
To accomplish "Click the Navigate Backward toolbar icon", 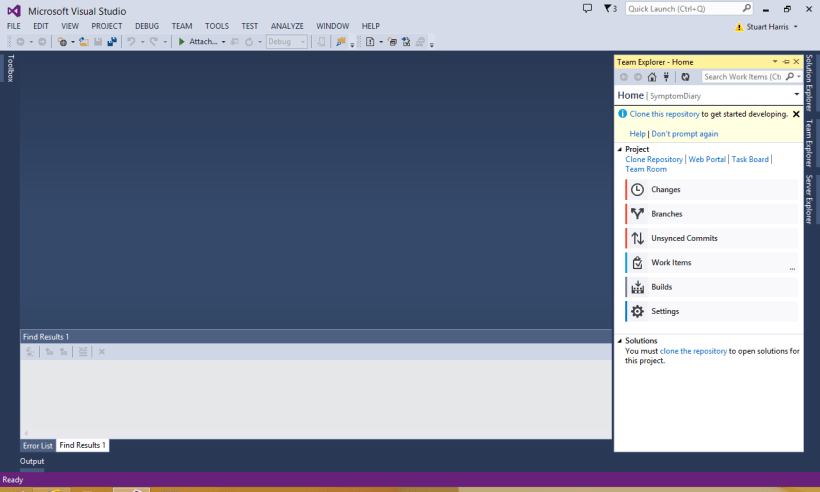I will (x=20, y=42).
